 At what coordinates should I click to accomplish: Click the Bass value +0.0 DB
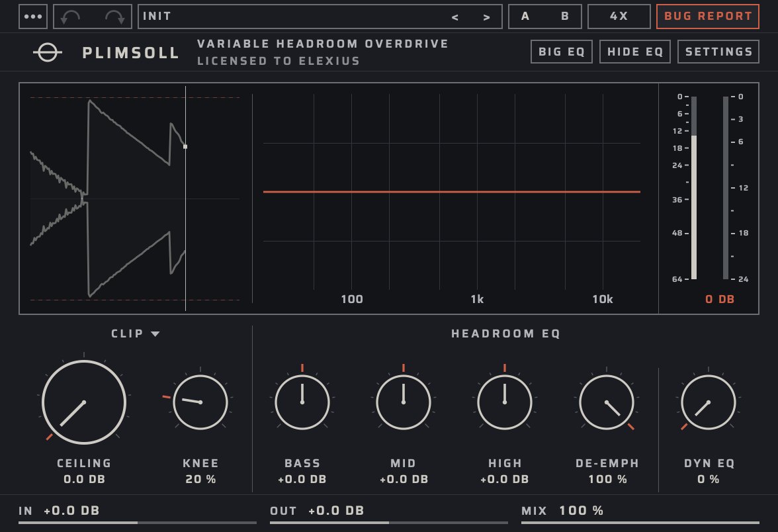click(302, 479)
